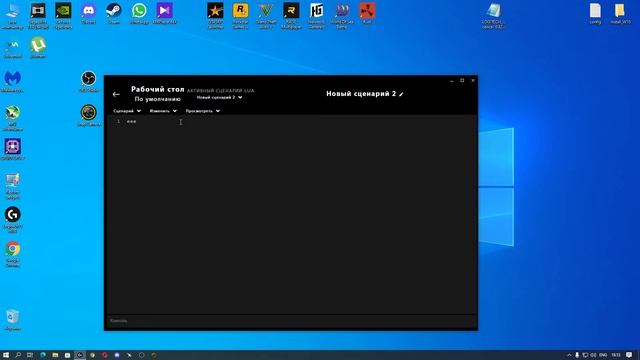This screenshot has height=360, width=640.
Task: Select the Malwarebytes desktop shortcut
Action: [x=12, y=82]
